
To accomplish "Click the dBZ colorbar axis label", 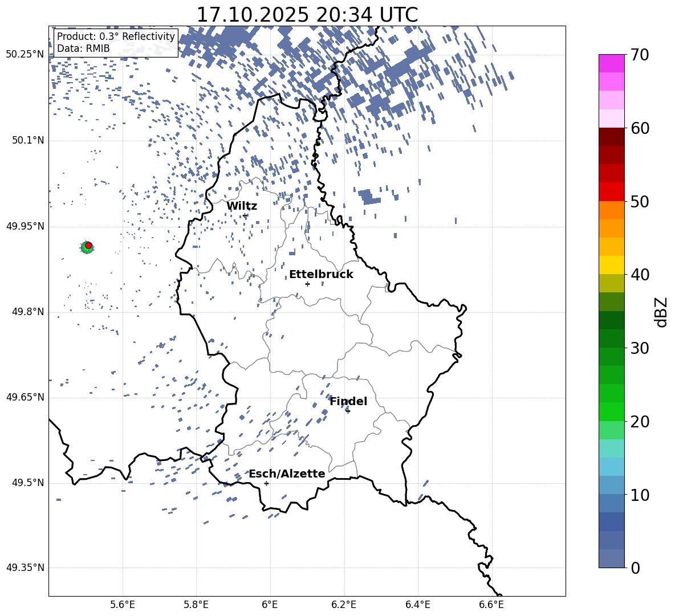I will point(661,312).
